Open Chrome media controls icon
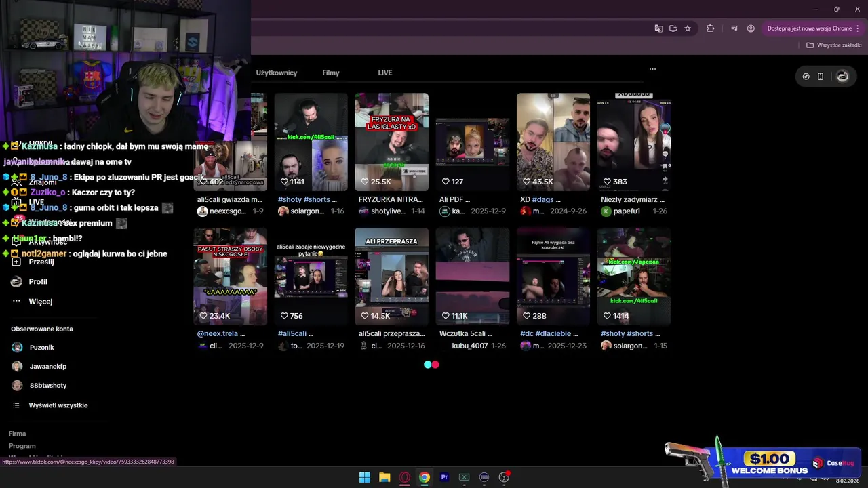 click(x=734, y=28)
